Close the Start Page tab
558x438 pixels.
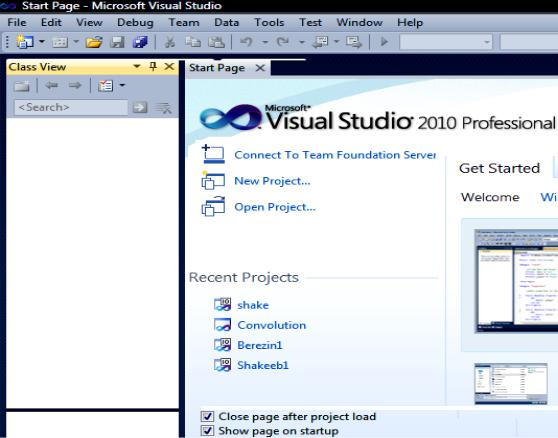[260, 68]
